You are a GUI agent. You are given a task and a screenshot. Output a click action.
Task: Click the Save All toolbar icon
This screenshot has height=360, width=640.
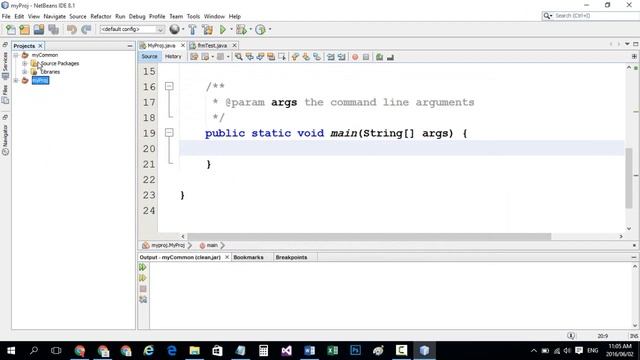(53, 29)
